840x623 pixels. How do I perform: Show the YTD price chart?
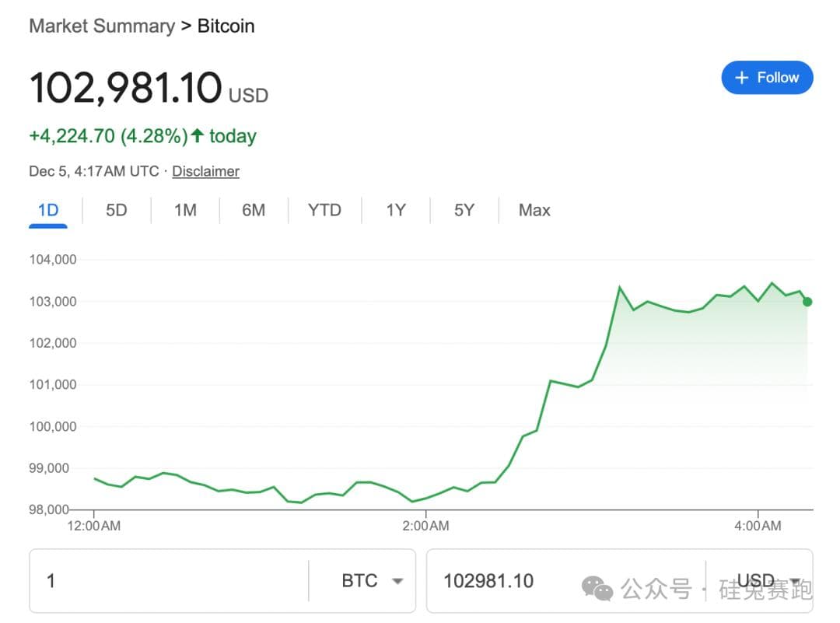324,210
